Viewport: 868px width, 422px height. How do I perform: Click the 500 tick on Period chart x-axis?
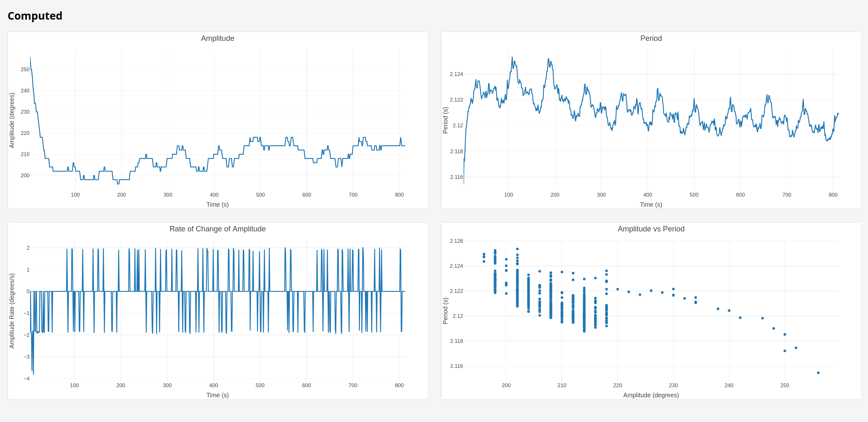[694, 195]
